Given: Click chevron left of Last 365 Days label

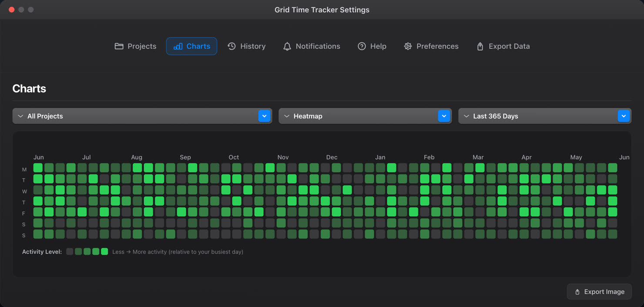Looking at the screenshot, I should (466, 116).
